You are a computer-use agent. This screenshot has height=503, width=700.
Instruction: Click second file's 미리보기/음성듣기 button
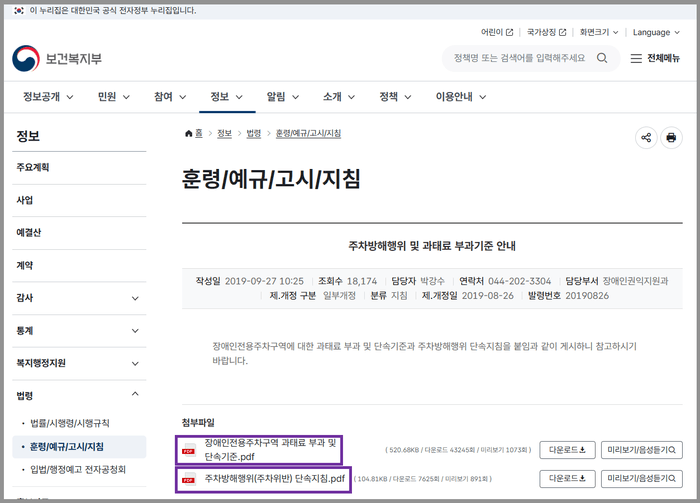coord(643,479)
